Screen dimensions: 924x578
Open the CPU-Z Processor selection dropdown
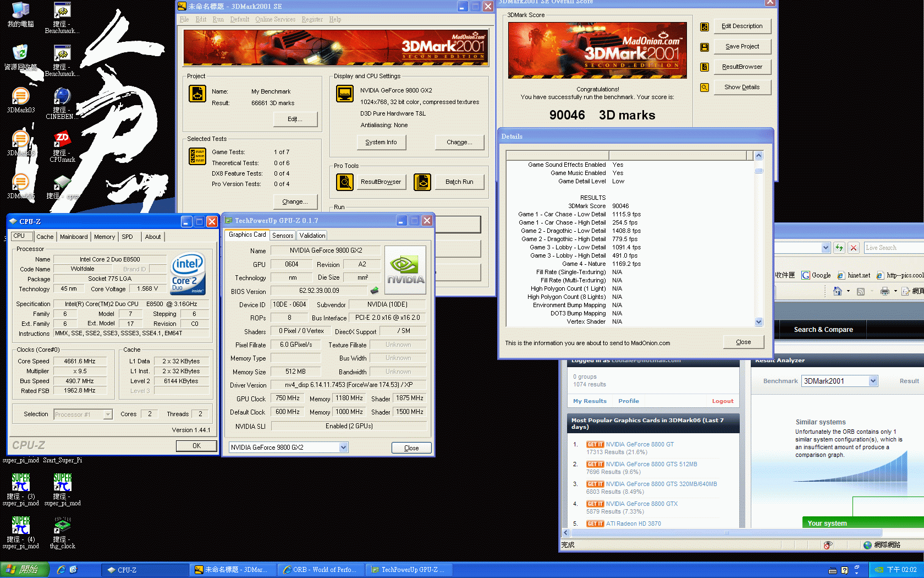coord(108,415)
